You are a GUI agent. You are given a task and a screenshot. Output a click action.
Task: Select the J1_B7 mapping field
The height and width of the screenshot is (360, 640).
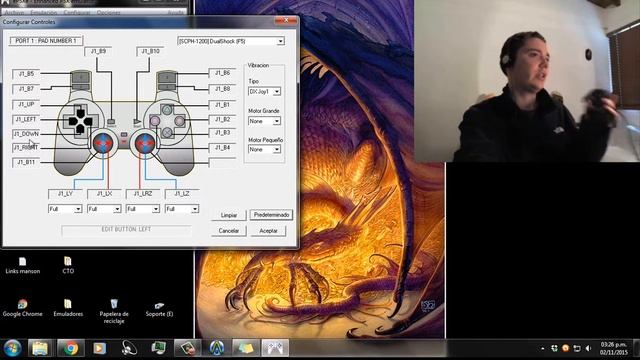tap(26, 89)
